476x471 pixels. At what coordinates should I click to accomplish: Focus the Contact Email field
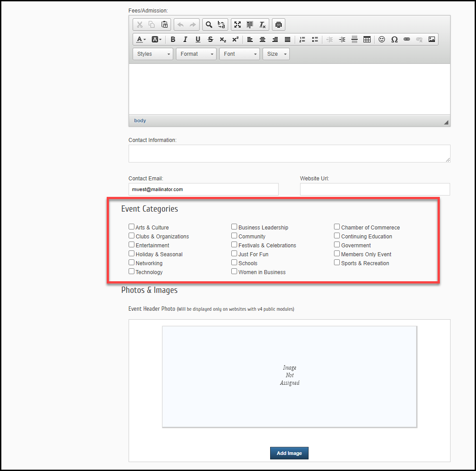click(x=203, y=189)
